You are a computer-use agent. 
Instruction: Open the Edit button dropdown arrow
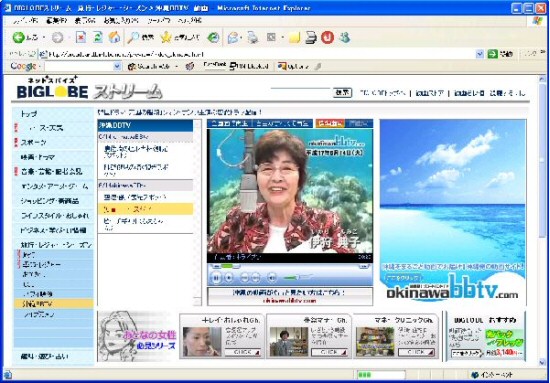(282, 38)
